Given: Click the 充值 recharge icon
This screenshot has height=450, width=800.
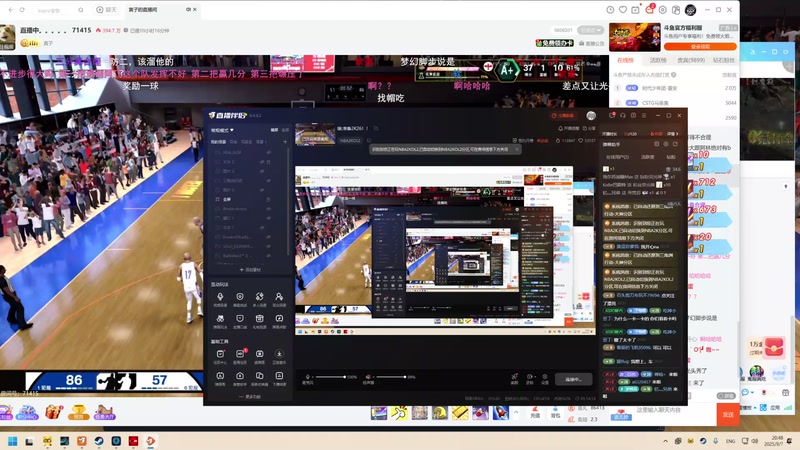Looking at the screenshot, I should click(x=535, y=412).
